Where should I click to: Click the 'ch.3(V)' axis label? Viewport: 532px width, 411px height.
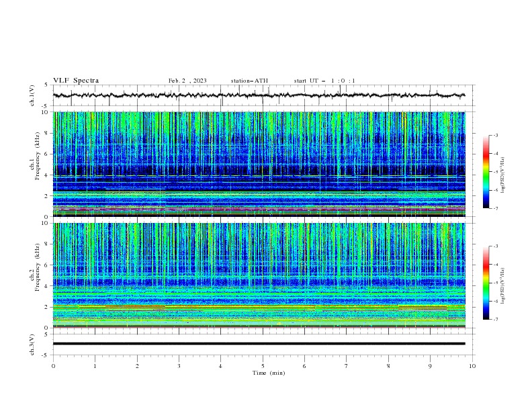pyautogui.click(x=32, y=345)
